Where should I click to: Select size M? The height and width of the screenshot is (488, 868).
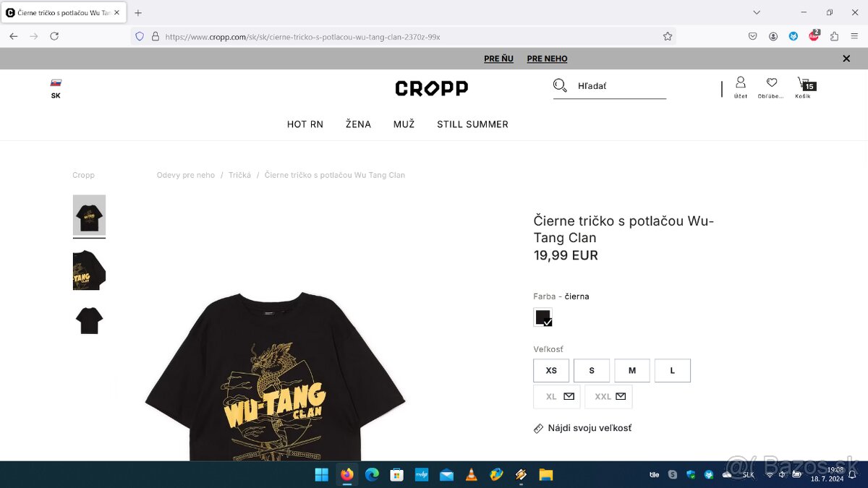[632, 370]
